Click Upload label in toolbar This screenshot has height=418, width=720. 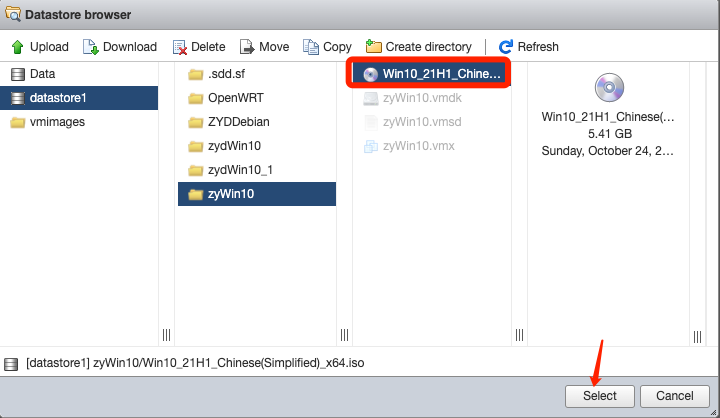49,47
